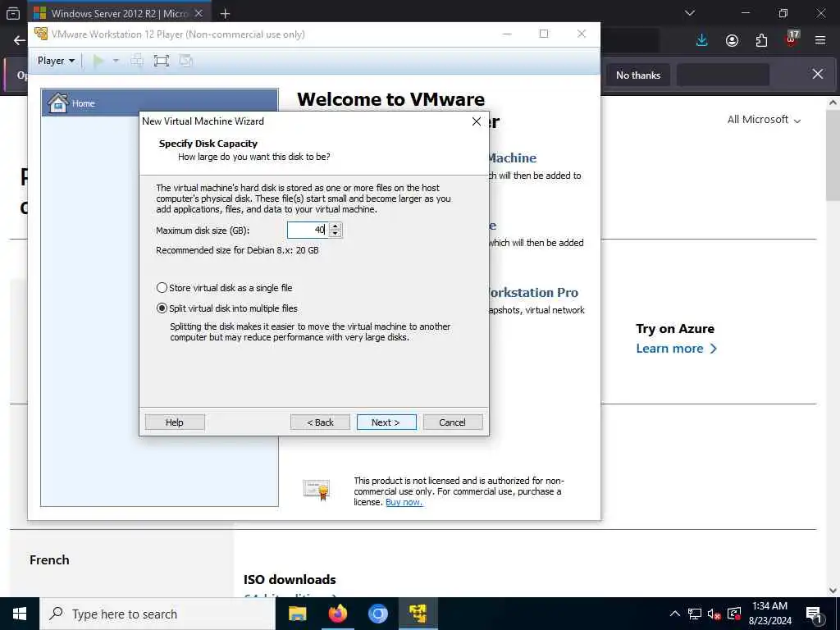Click the license certificate icon
840x630 pixels.
coord(317,490)
